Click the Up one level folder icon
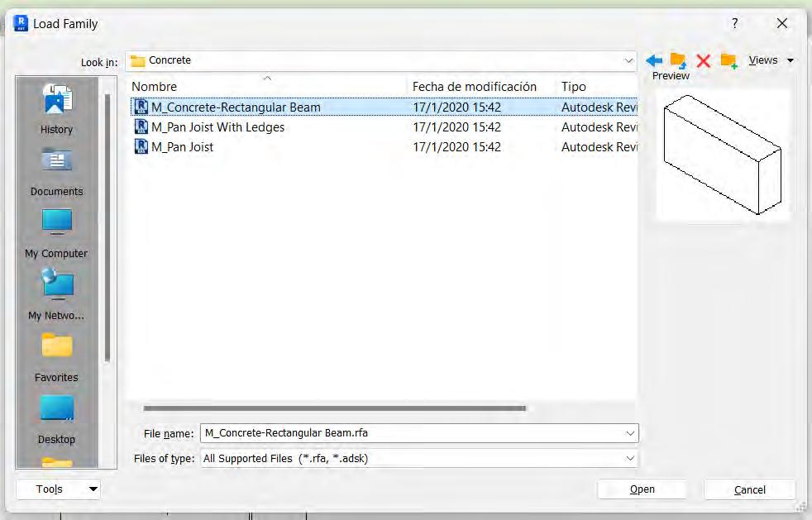This screenshot has height=520, width=812. (x=678, y=60)
